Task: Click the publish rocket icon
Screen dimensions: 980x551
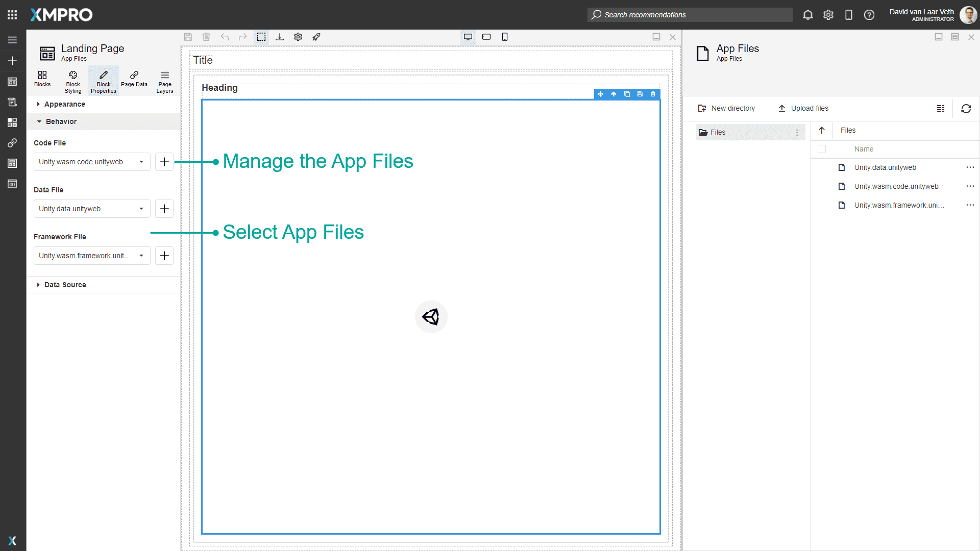Action: [316, 37]
